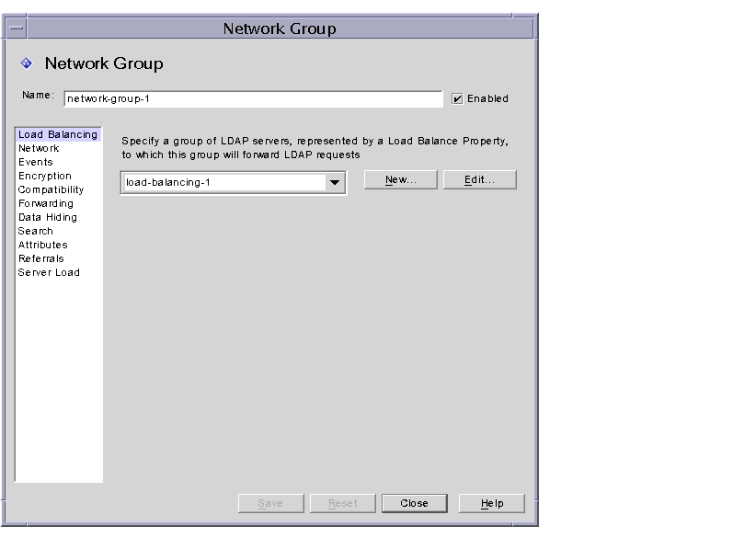Close the Network Group window

coord(414,503)
